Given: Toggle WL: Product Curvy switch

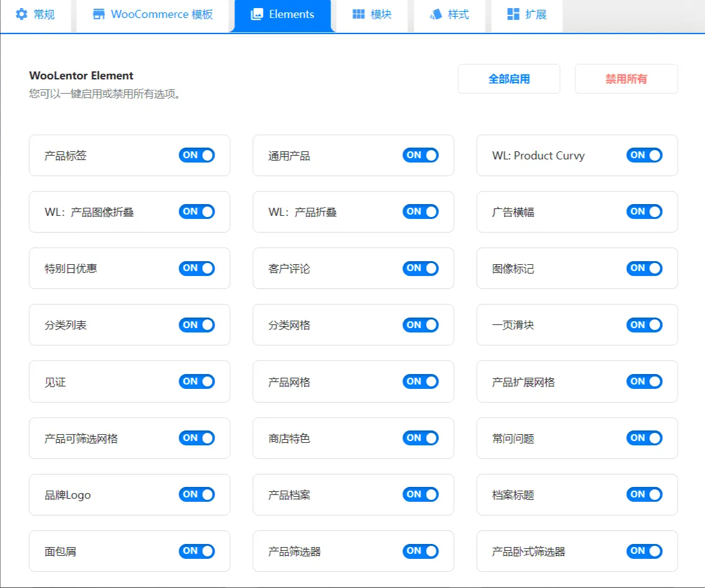Looking at the screenshot, I should 644,155.
